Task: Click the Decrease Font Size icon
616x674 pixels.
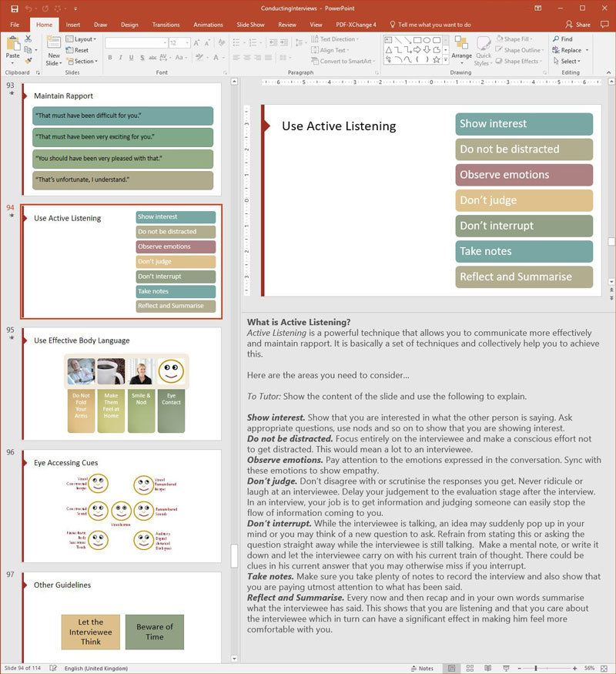Action: click(x=207, y=43)
